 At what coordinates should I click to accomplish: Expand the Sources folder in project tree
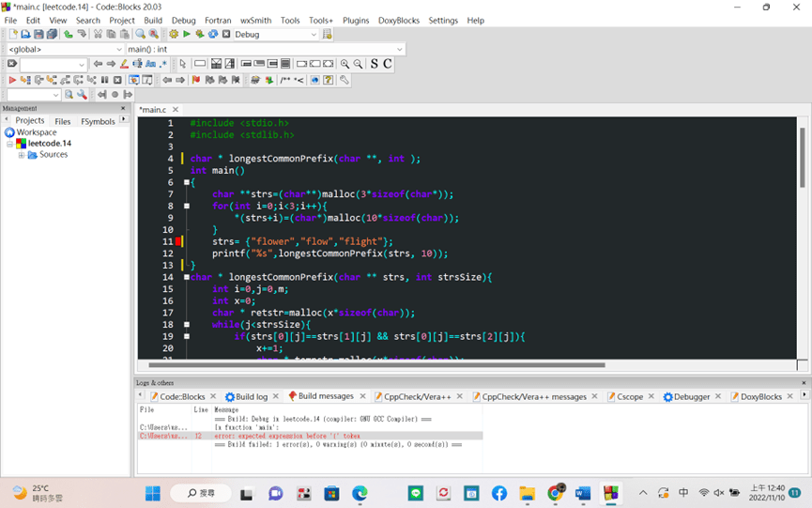pyautogui.click(x=22, y=155)
